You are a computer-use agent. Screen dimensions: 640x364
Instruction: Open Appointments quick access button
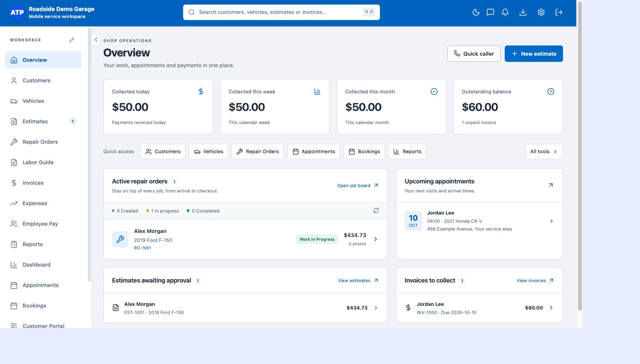tap(314, 151)
